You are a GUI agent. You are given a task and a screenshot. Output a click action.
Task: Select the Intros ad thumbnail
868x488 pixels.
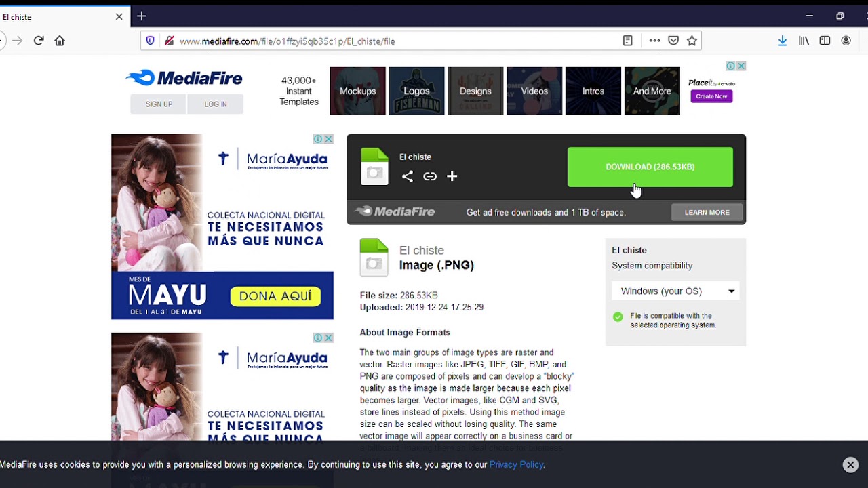click(593, 91)
